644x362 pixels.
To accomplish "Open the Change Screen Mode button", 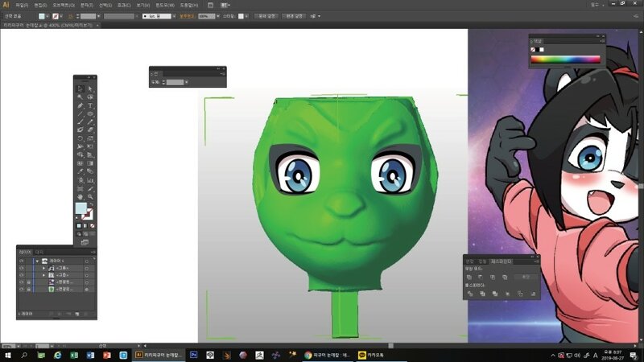I will pyautogui.click(x=85, y=242).
